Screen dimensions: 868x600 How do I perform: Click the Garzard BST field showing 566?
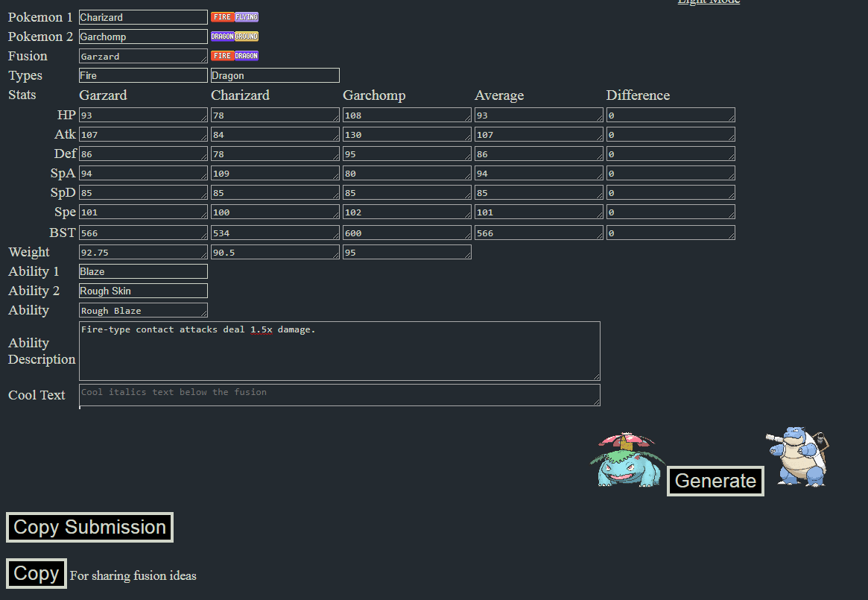coord(143,233)
